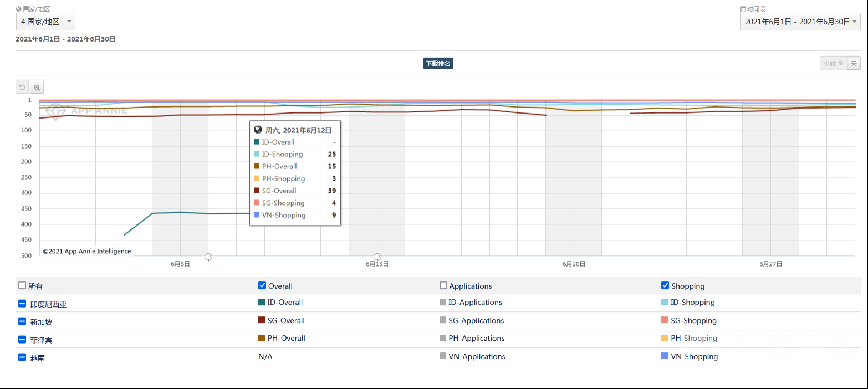Click the 越南 row minus icon

[x=22, y=357]
